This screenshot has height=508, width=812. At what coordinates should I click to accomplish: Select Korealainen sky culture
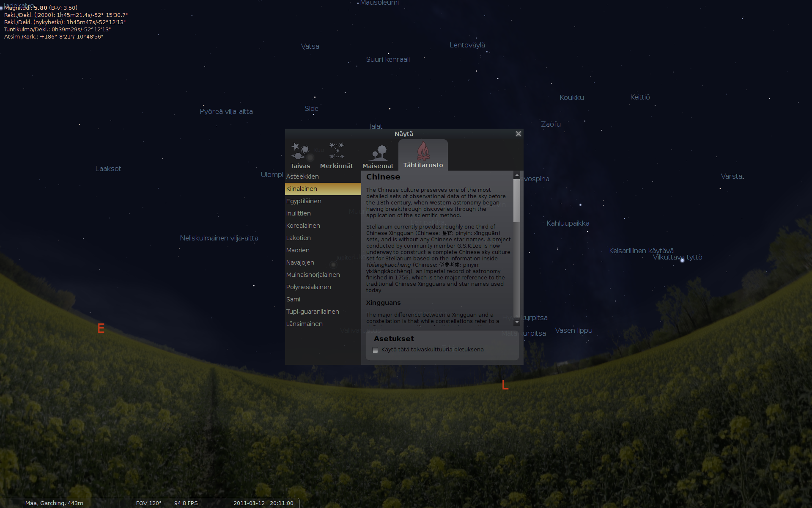tap(323, 226)
